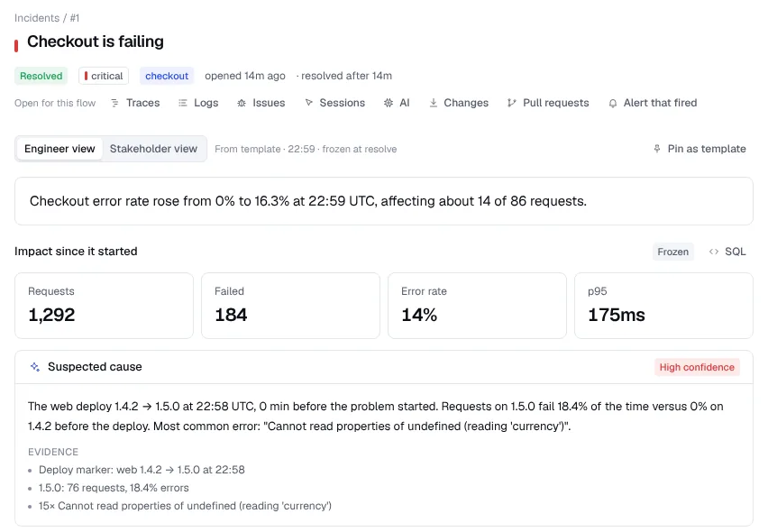Click the critical severity tag
The width and height of the screenshot is (768, 532).
click(x=104, y=76)
